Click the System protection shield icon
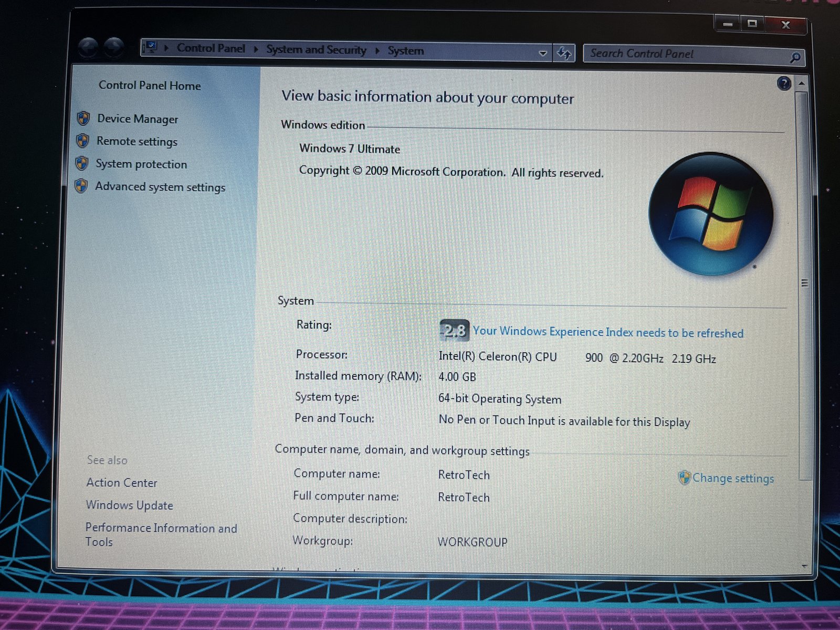Viewport: 840px width, 630px height. (81, 163)
